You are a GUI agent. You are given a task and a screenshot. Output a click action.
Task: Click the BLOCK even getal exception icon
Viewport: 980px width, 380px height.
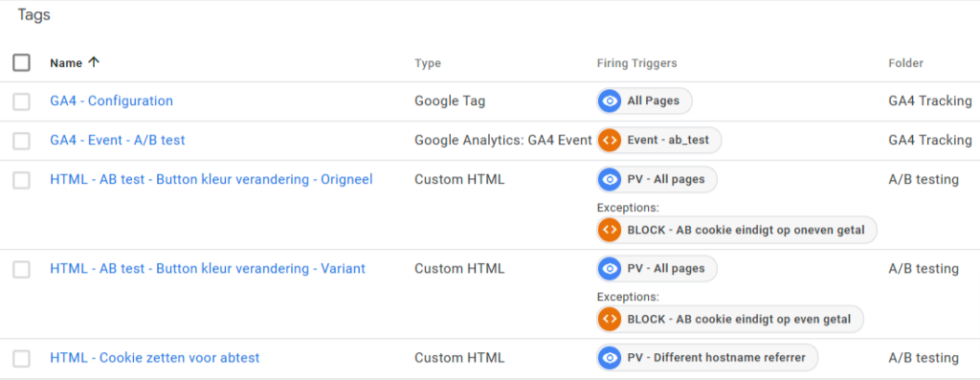pyautogui.click(x=610, y=320)
